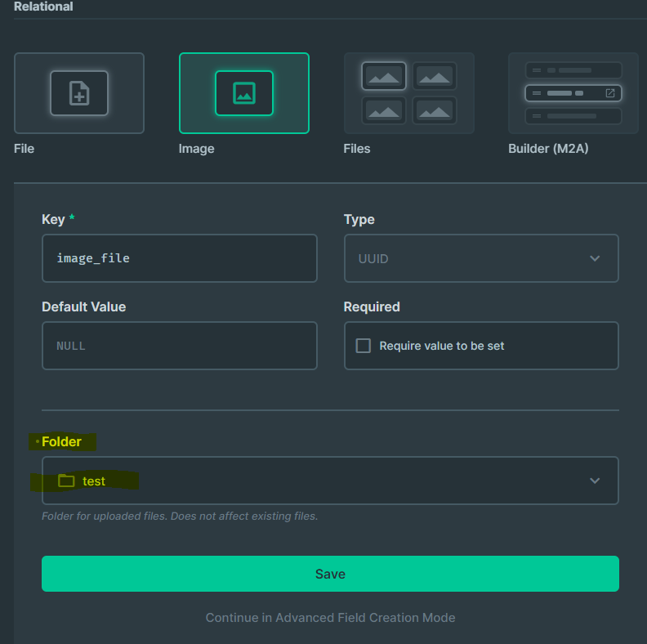This screenshot has width=647, height=644.
Task: Open the Type UUID dropdown
Action: point(481,258)
